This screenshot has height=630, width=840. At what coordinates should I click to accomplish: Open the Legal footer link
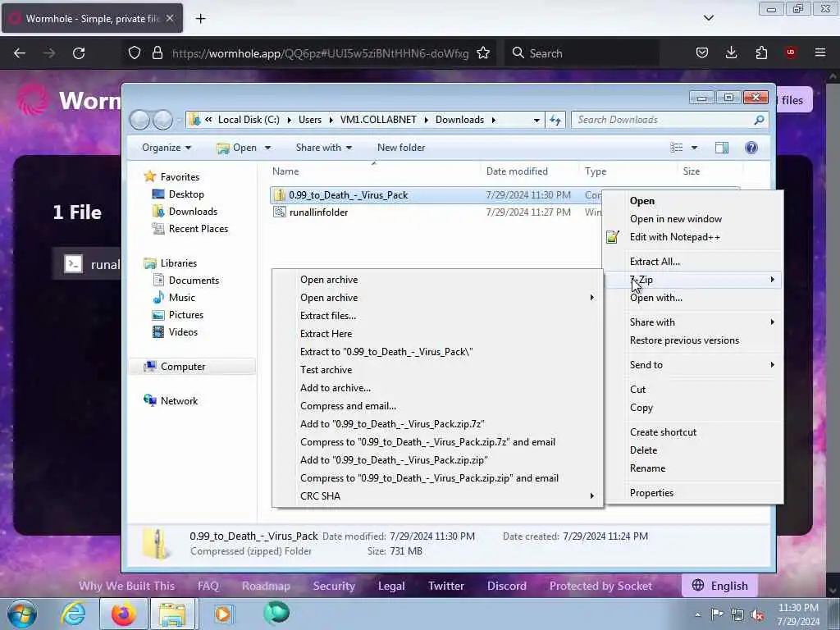click(391, 586)
